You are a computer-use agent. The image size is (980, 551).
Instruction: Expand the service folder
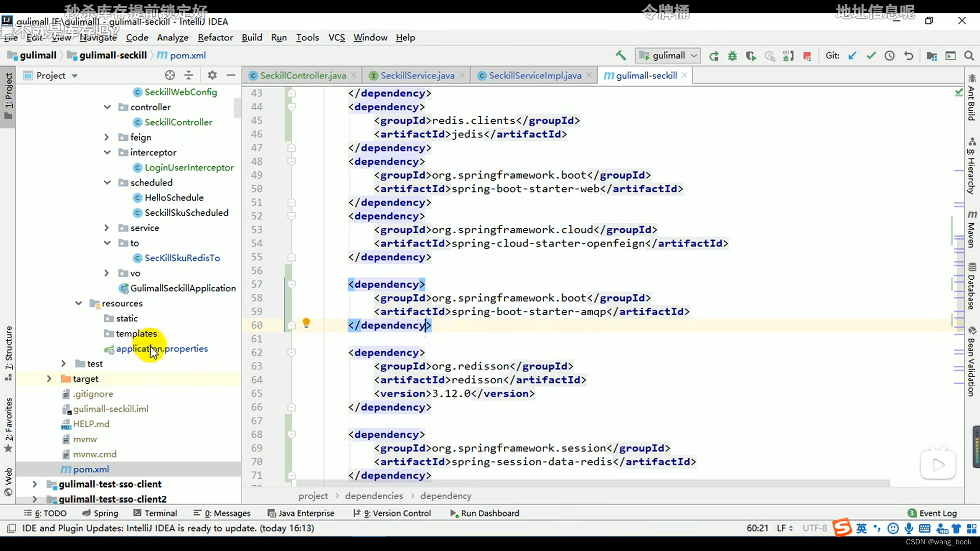click(x=107, y=228)
